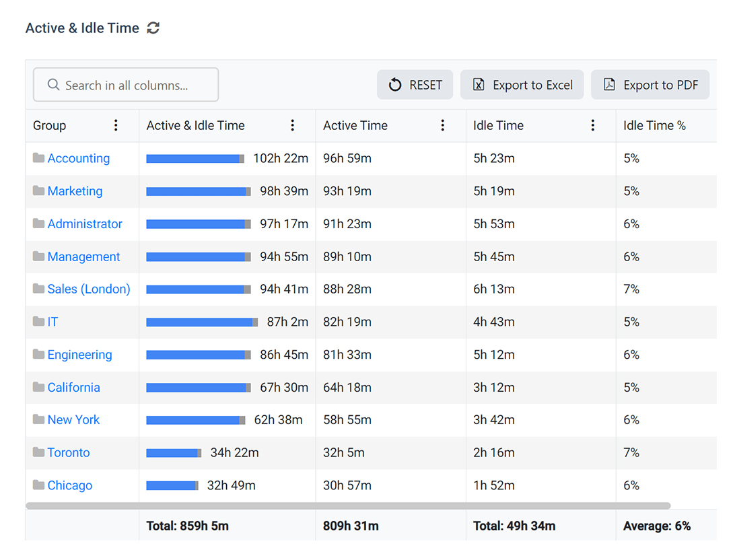Viewport: 733px width, 560px height.
Task: Click the refresh icon beside Active & Idle Time
Action: tap(153, 28)
